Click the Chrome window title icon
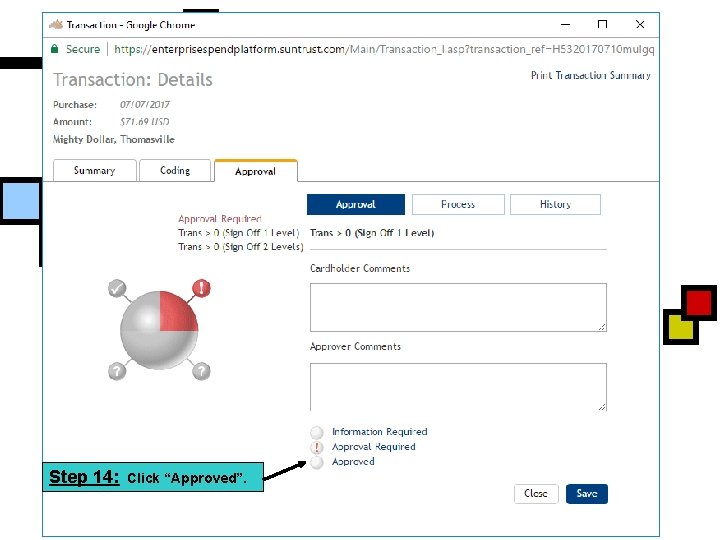 pyautogui.click(x=56, y=24)
